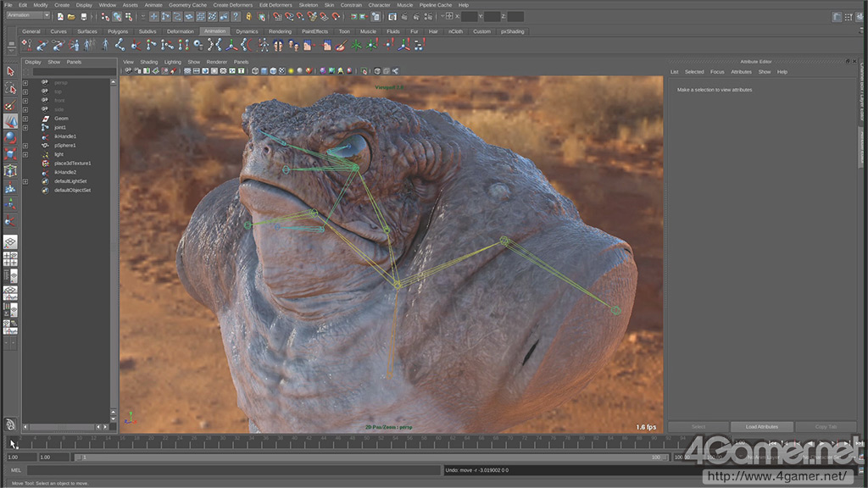
Task: Open the Shading menu in viewport
Action: point(148,62)
